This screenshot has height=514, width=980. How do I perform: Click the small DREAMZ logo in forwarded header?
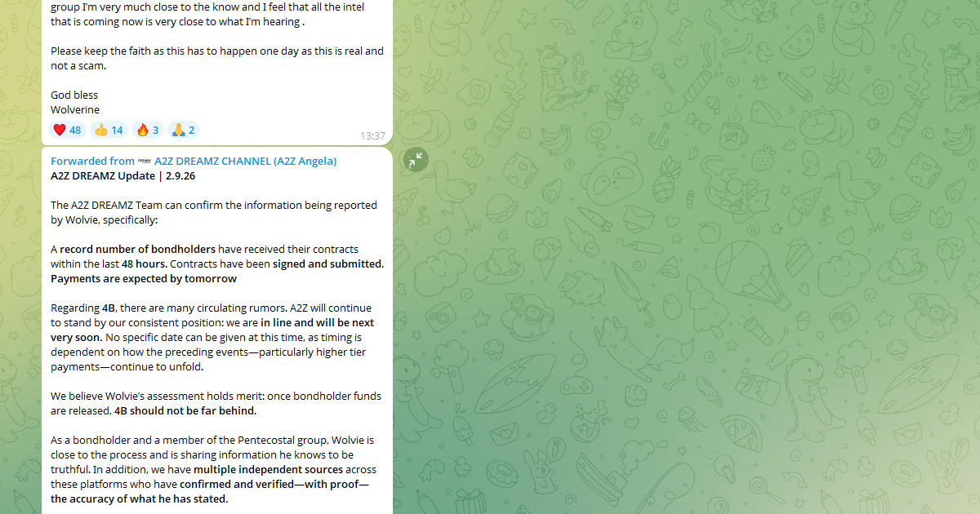point(145,161)
